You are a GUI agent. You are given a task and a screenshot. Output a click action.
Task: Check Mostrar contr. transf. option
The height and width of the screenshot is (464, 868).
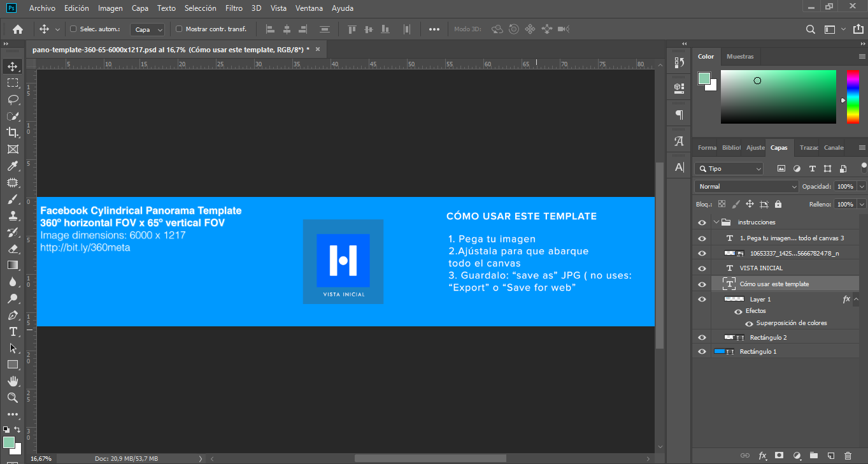[x=179, y=29]
